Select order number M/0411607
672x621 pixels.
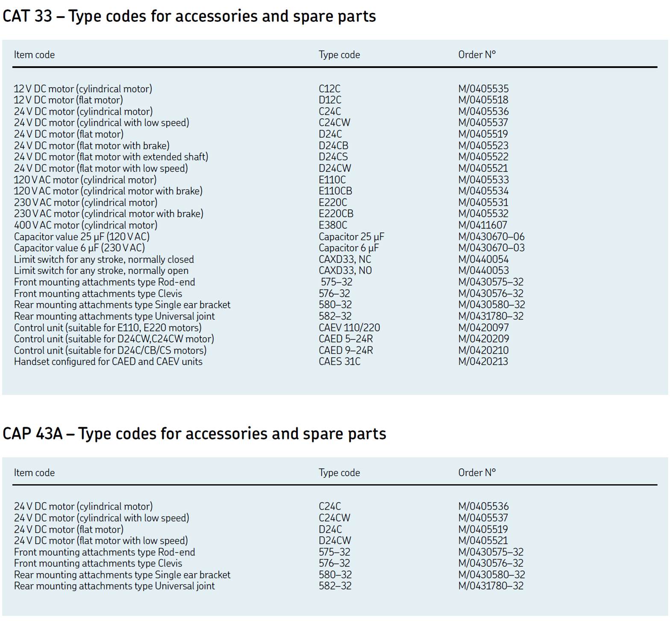pyautogui.click(x=482, y=225)
